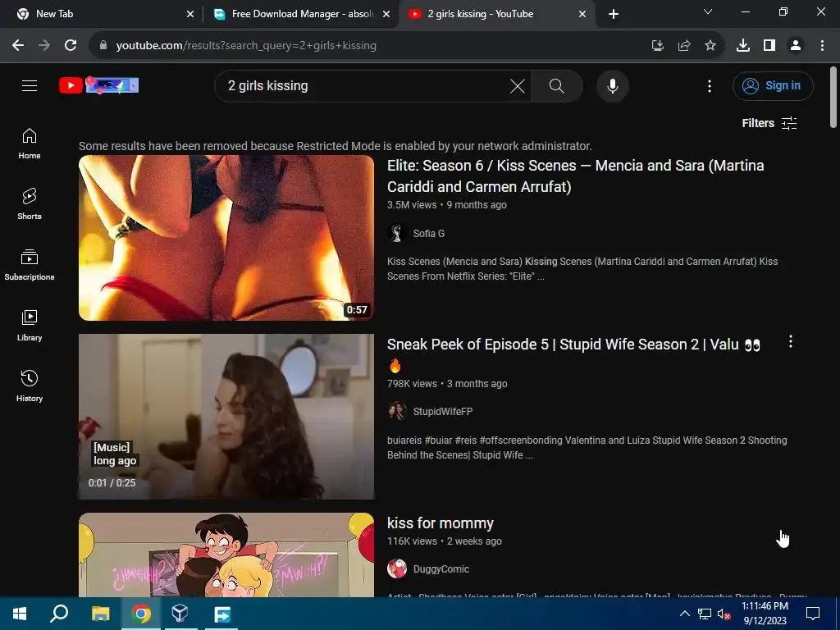Image resolution: width=840 pixels, height=630 pixels.
Task: Sign in to YouTube
Action: [773, 85]
